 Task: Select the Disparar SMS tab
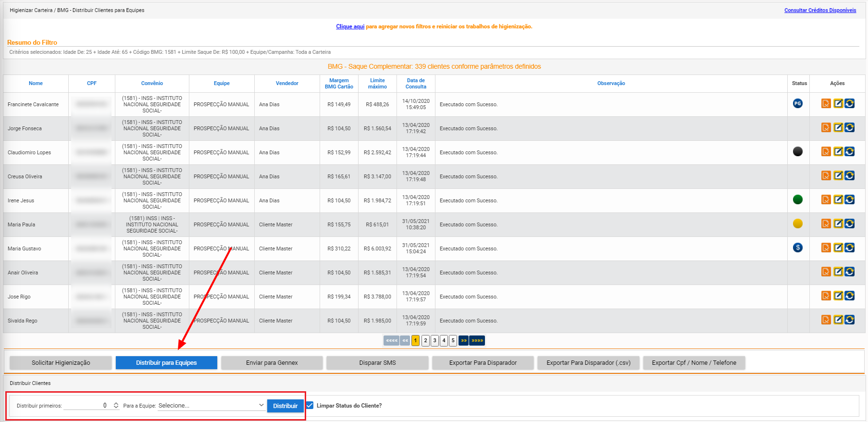click(x=377, y=363)
